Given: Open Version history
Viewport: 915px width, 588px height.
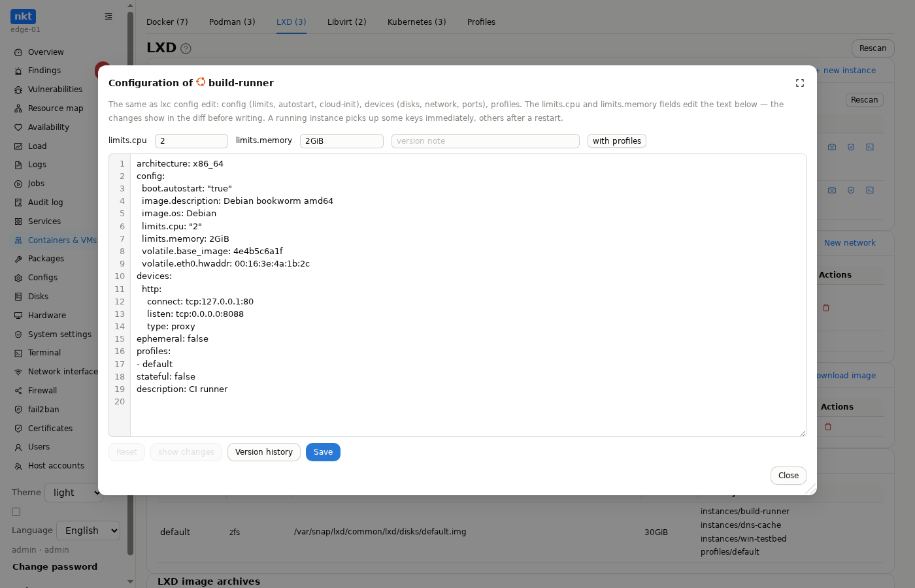Looking at the screenshot, I should tap(264, 452).
